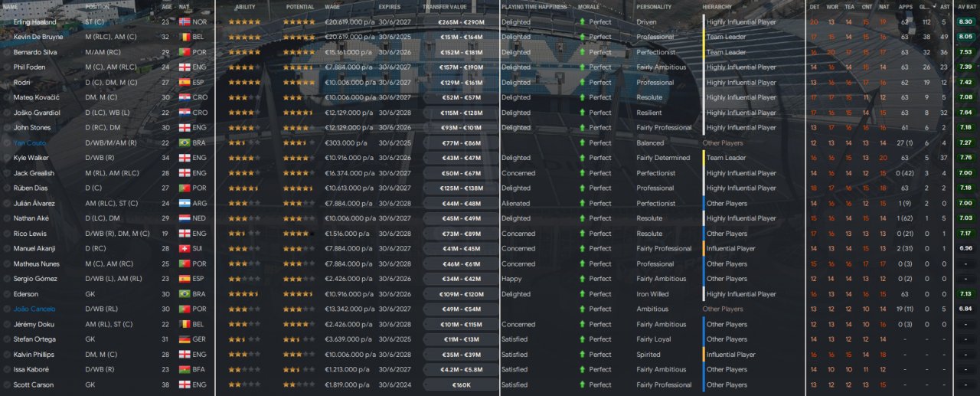Viewport: 980px width, 396px height.
Task: Sort by the APPS column header
Action: point(906,7)
